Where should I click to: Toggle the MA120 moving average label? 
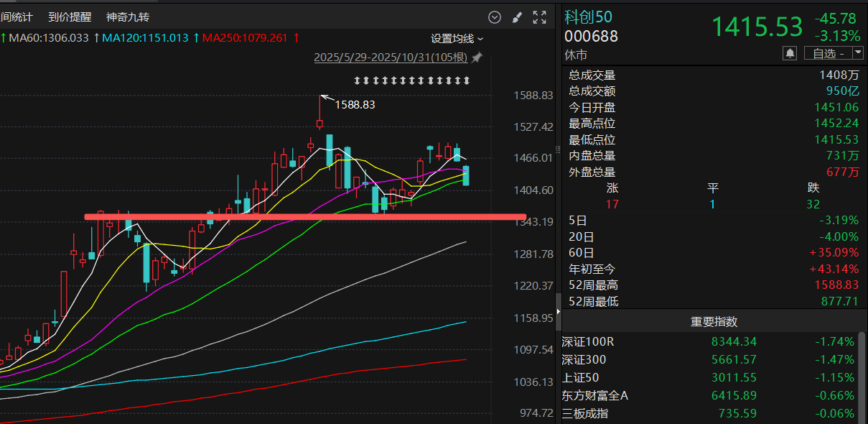[x=146, y=38]
